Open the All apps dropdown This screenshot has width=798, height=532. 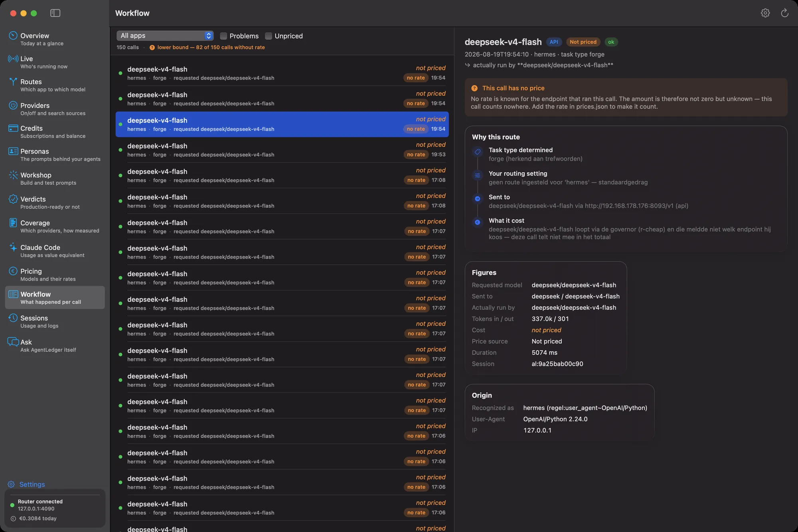tap(165, 36)
